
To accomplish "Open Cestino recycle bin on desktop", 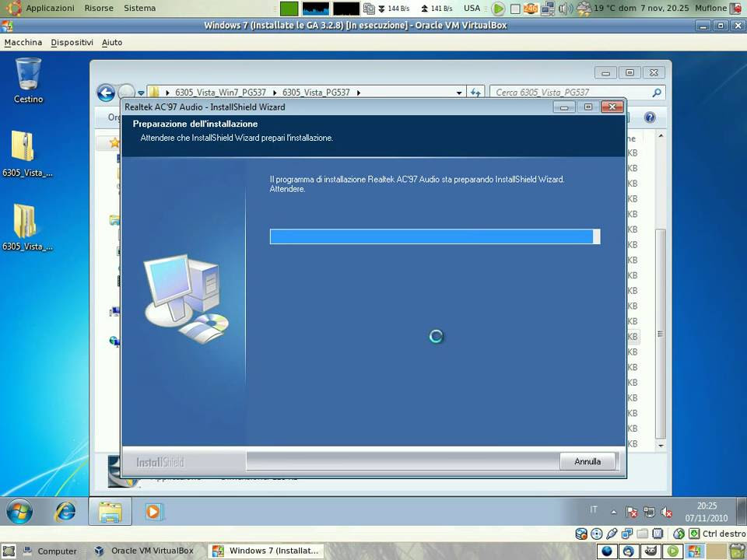I will point(28,80).
